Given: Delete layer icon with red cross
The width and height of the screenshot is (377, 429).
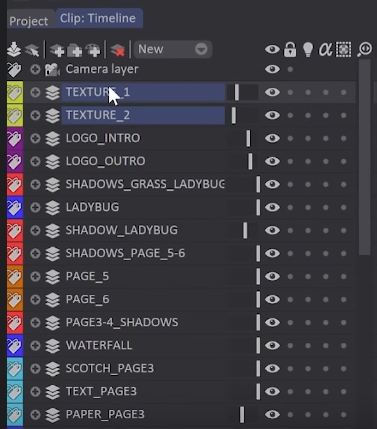Looking at the screenshot, I should (x=117, y=50).
